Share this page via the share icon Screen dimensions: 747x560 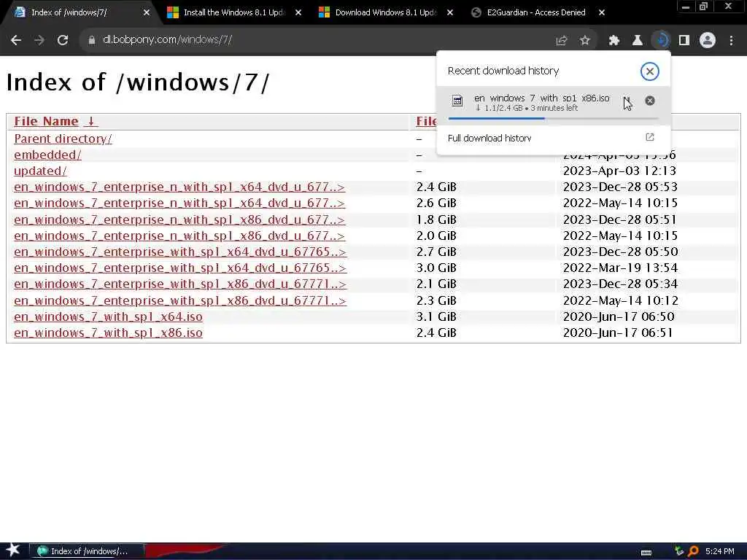point(562,41)
